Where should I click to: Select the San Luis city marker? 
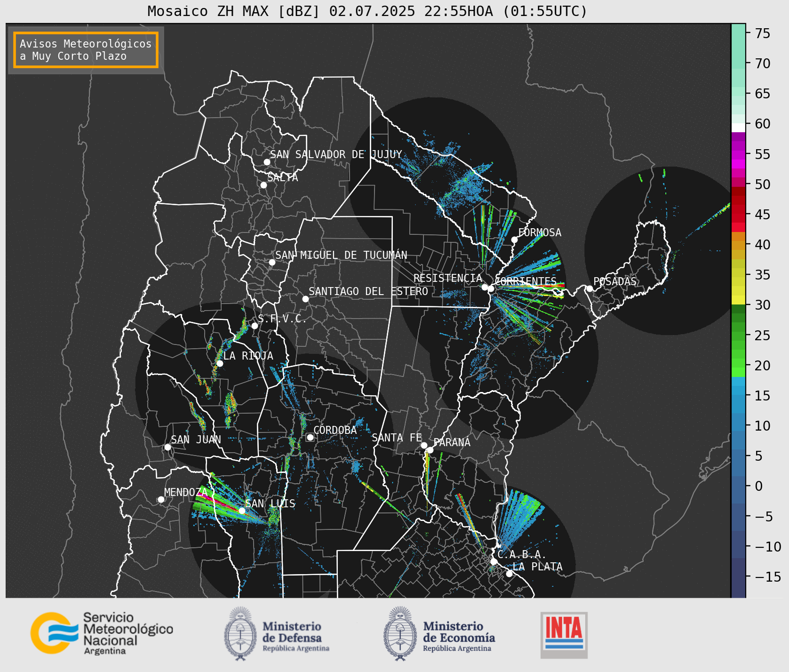point(242,511)
